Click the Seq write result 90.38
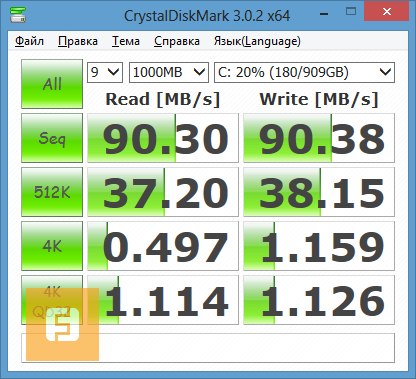Viewport: 416px width, 379px height. pos(319,138)
